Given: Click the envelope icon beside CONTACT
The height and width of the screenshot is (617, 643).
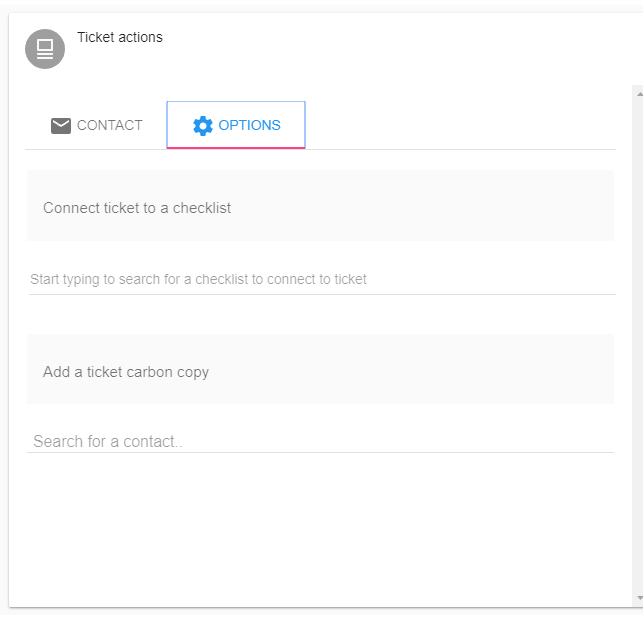Looking at the screenshot, I should (61, 125).
